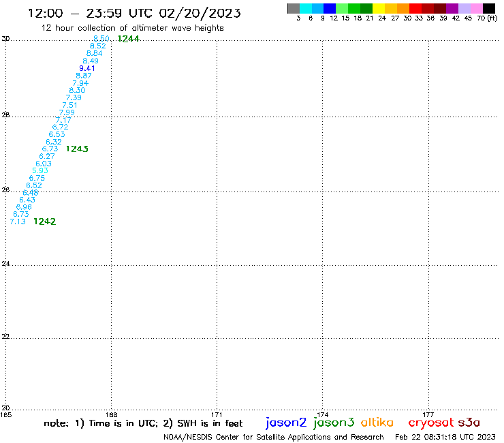Click the 6.73 value beside pass 1243
Screen dimensions: 504x443
[x=50, y=149]
